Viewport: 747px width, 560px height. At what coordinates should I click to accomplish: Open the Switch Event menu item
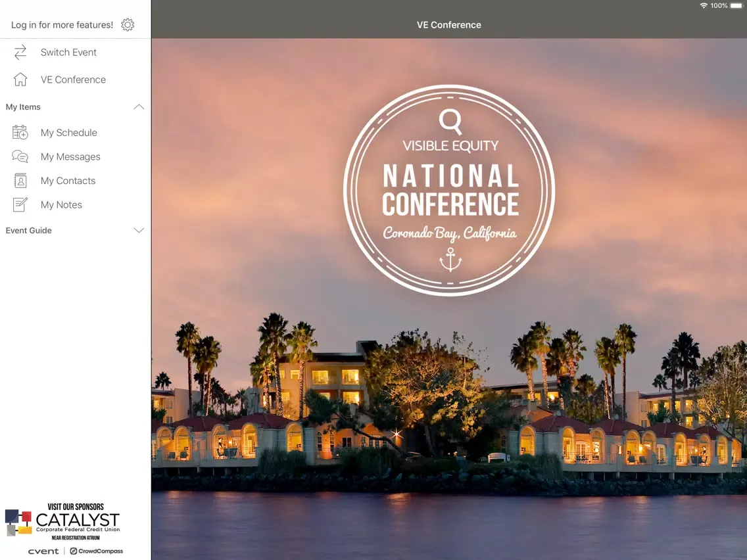coord(76,53)
